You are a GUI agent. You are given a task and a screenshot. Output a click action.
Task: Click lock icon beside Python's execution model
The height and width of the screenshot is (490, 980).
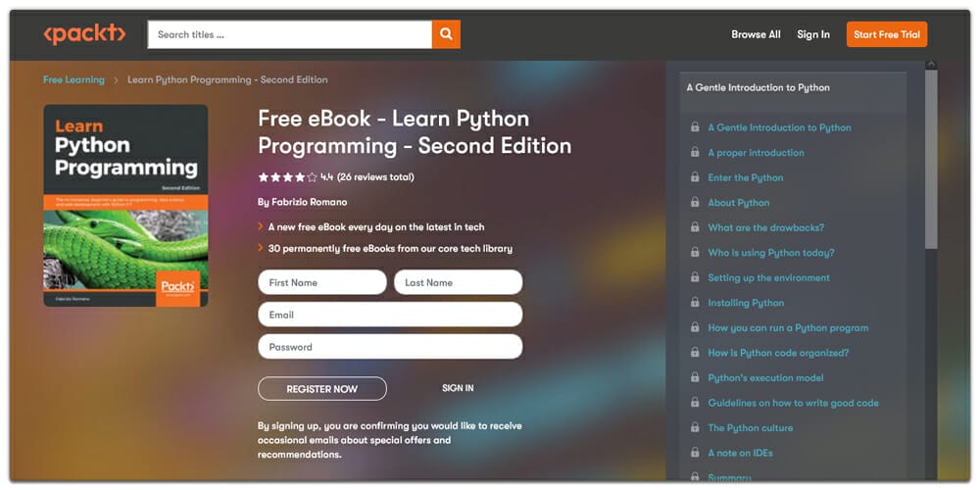pyautogui.click(x=695, y=377)
